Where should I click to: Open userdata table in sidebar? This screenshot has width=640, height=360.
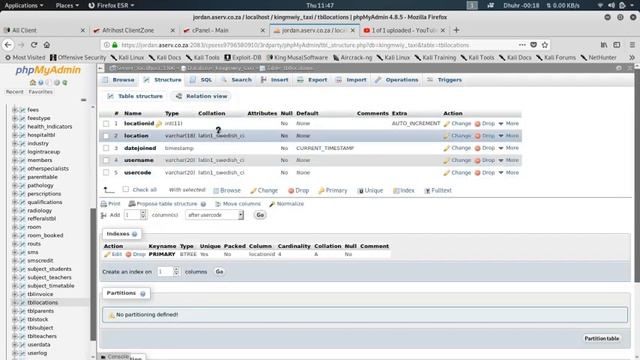[39, 345]
